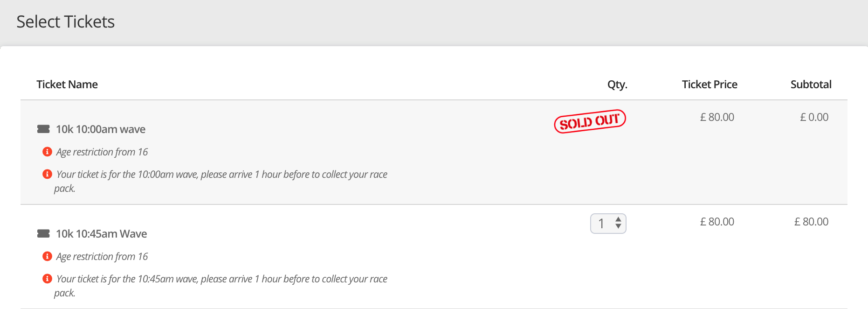Click the ticket icon beside 10k 10:00am wave
The width and height of the screenshot is (868, 309).
(x=43, y=129)
